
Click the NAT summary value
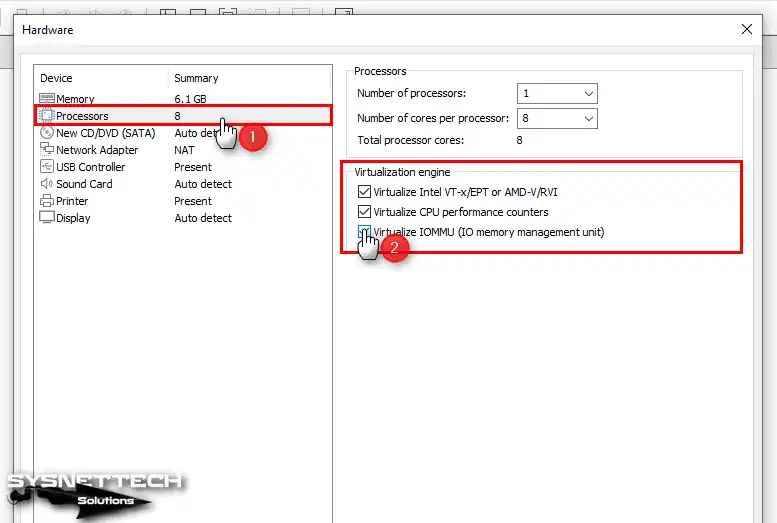184,150
